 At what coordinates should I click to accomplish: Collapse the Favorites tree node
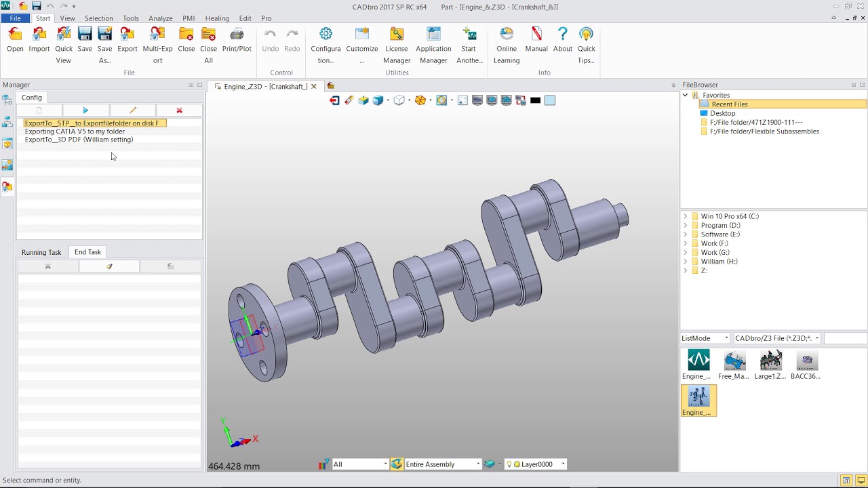pyautogui.click(x=685, y=96)
